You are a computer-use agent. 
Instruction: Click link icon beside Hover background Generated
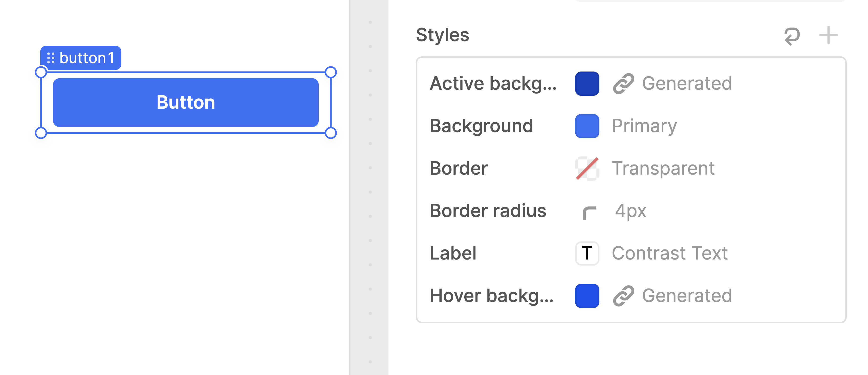pos(623,296)
